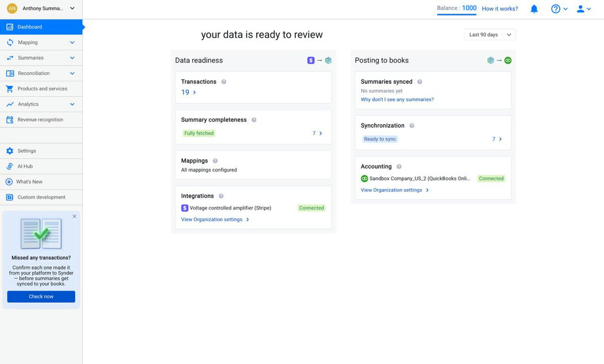The image size is (604, 364).
Task: Click the Mapping sync icon
Action: coord(10,43)
